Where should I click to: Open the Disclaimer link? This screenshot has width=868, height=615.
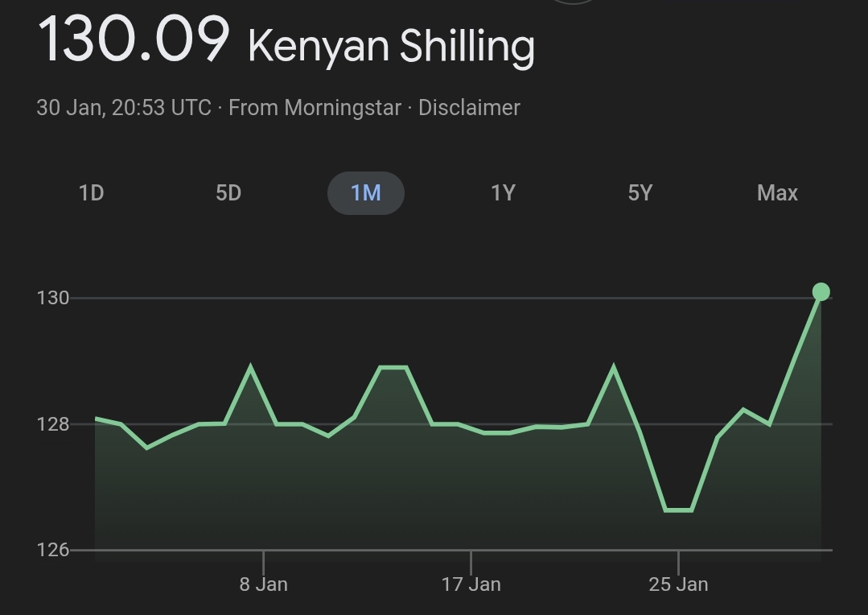(x=470, y=108)
